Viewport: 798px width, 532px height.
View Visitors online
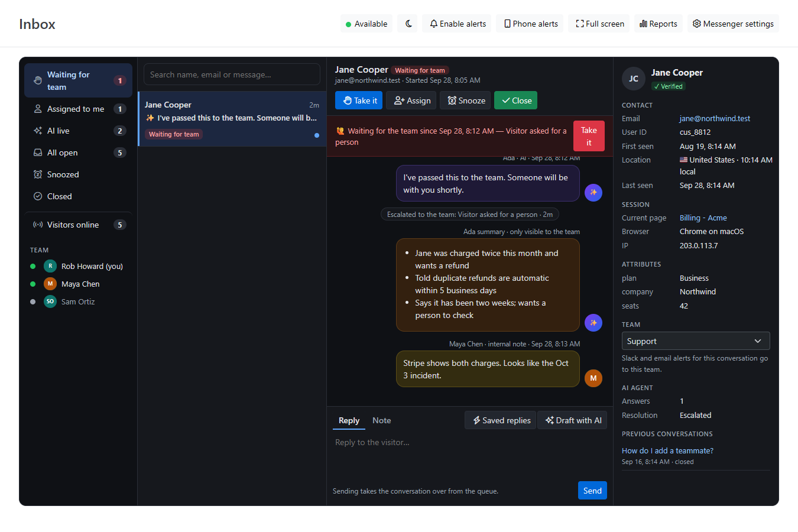tap(79, 225)
